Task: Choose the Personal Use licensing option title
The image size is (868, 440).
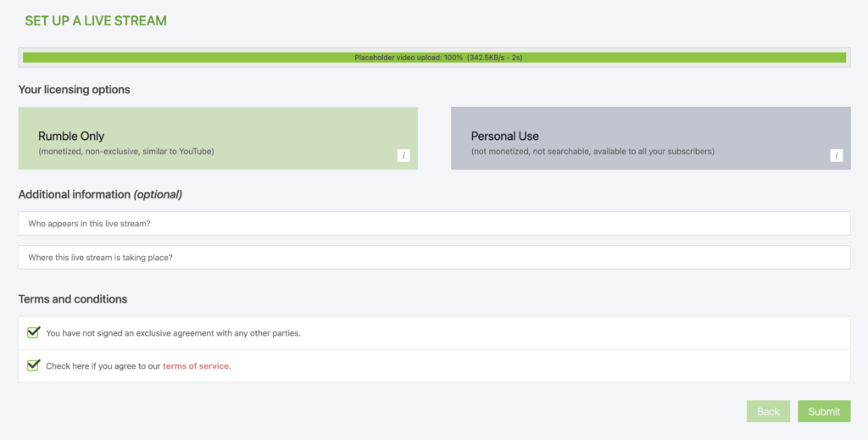Action: point(504,136)
